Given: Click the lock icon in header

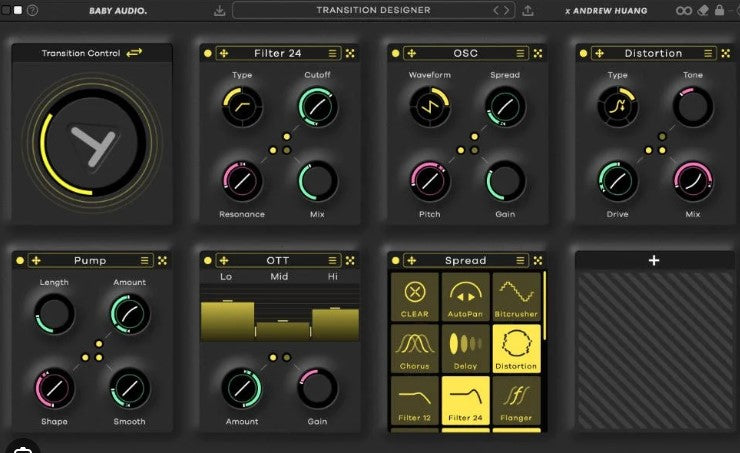Looking at the screenshot, I should [719, 9].
